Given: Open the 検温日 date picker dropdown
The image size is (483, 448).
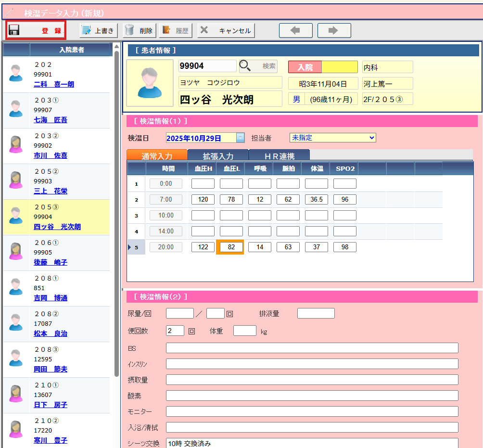Looking at the screenshot, I should tap(241, 138).
